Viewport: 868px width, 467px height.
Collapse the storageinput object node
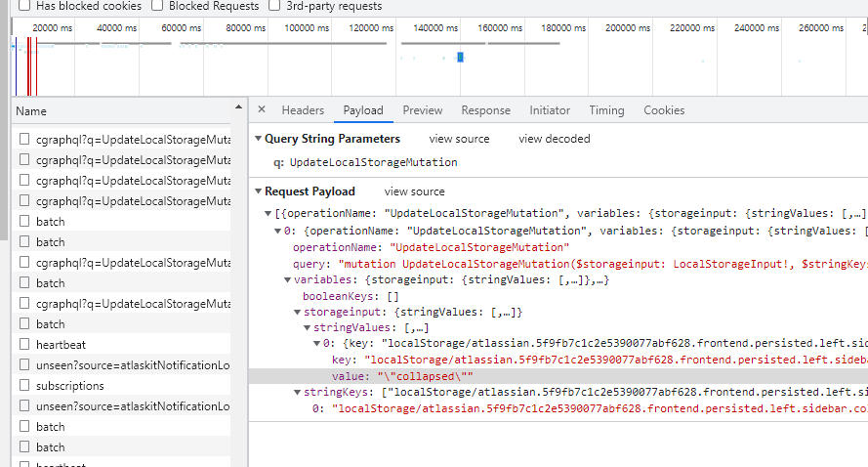point(297,313)
